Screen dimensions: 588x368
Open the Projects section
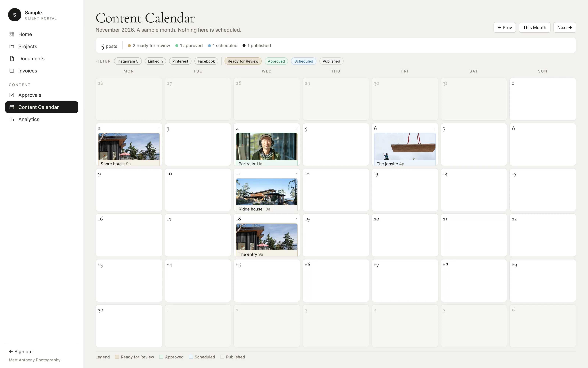click(x=42, y=47)
